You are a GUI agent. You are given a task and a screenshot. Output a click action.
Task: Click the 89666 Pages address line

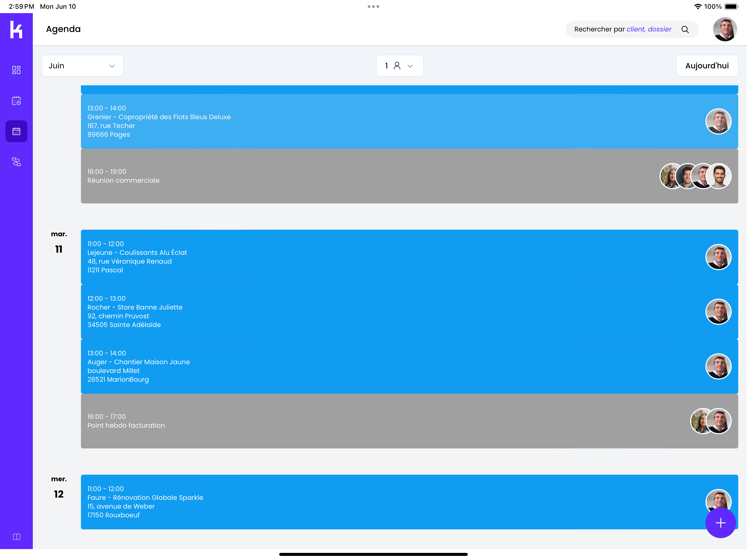[109, 135]
